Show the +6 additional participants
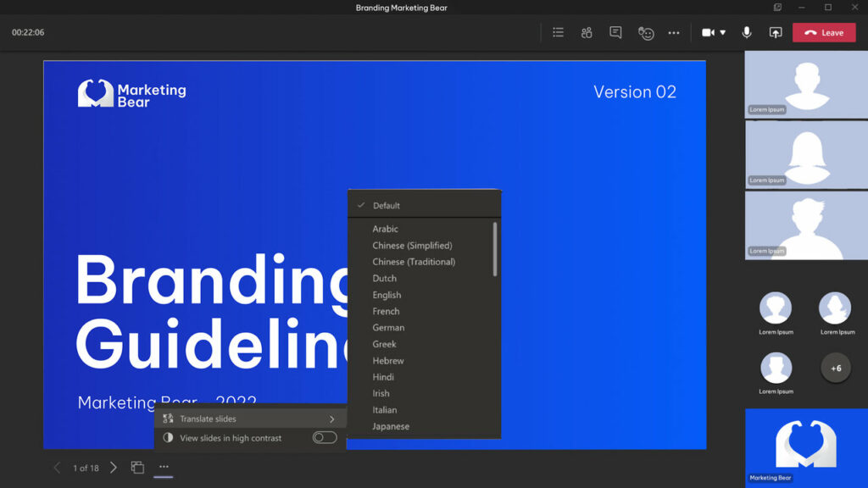The image size is (868, 488). coord(836,368)
